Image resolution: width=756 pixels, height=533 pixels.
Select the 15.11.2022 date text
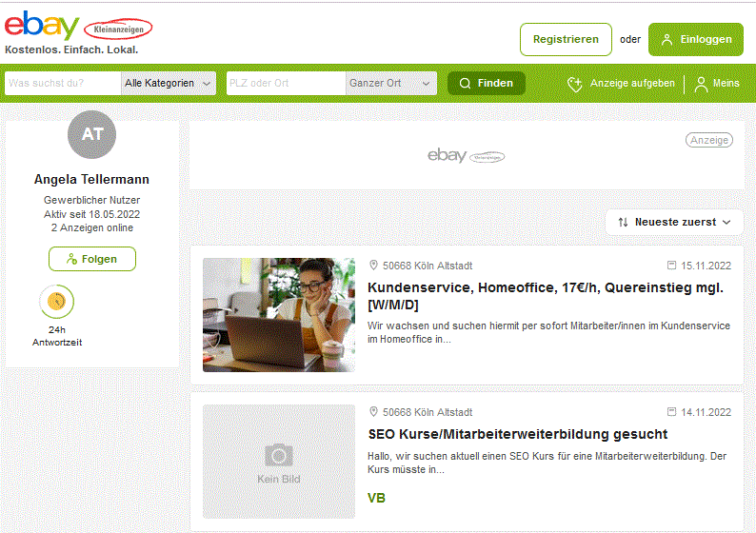click(706, 266)
